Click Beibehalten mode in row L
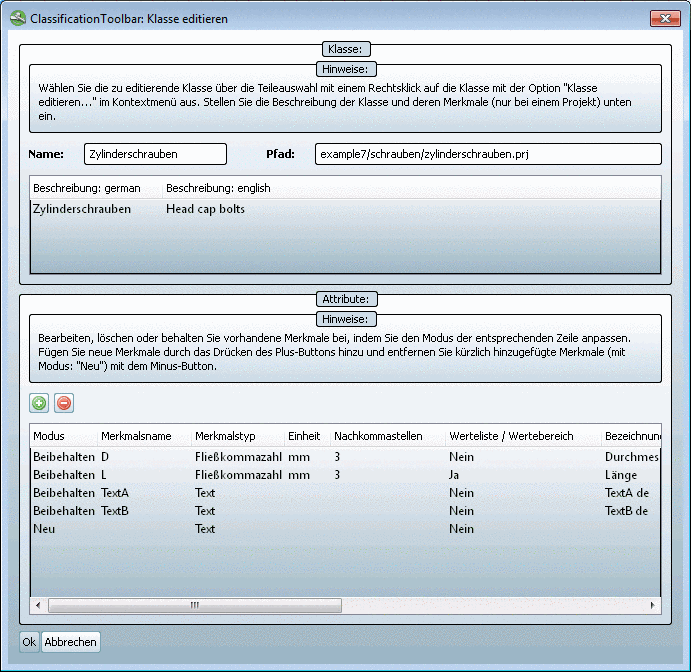691x672 pixels. 64,475
